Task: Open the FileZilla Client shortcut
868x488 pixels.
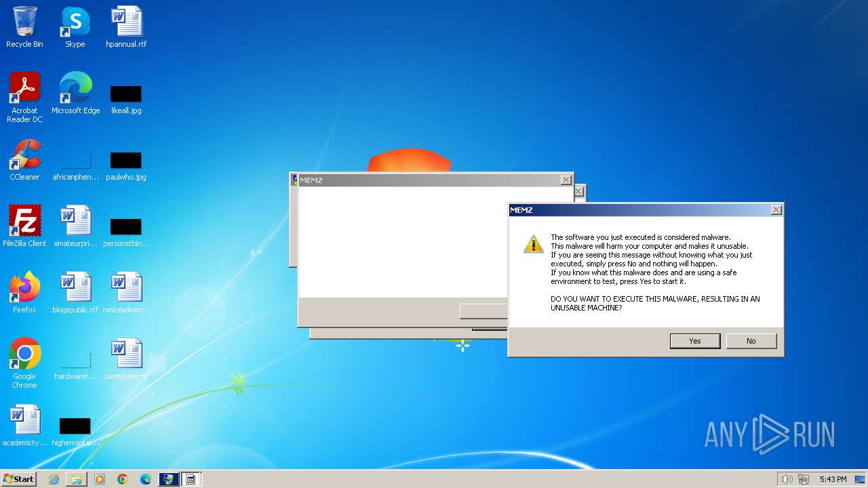Action: click(x=24, y=226)
